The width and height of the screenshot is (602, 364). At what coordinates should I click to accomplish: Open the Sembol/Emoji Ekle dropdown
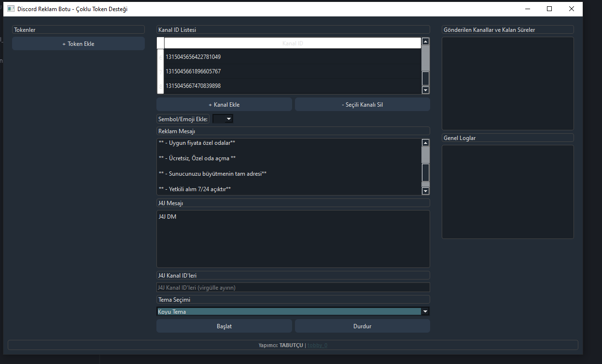click(223, 118)
